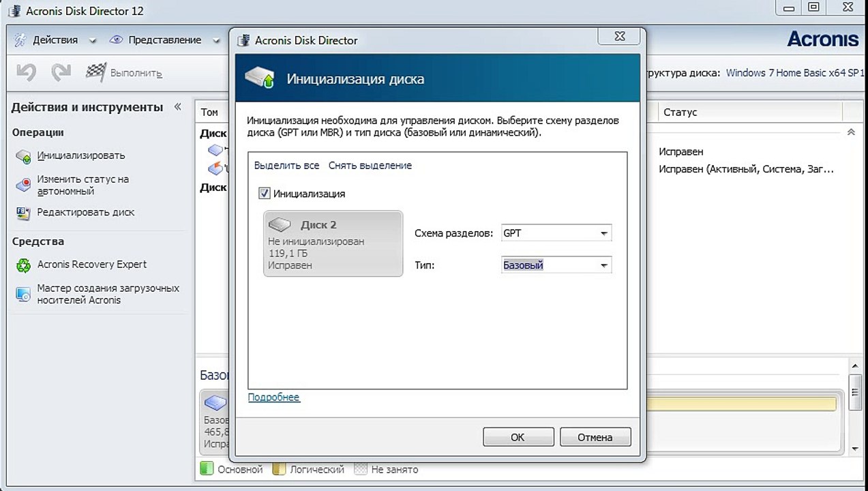The image size is (868, 491).
Task: Collapse the volume list with double chevron
Action: (850, 132)
